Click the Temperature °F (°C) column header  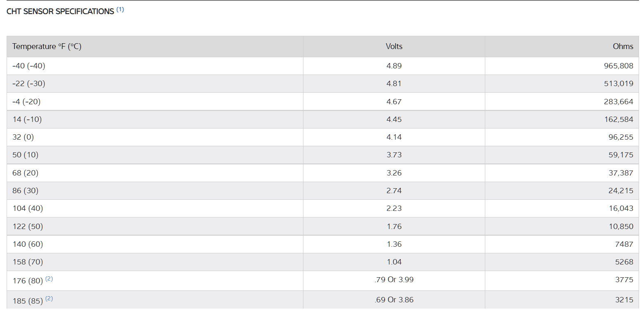coord(47,47)
